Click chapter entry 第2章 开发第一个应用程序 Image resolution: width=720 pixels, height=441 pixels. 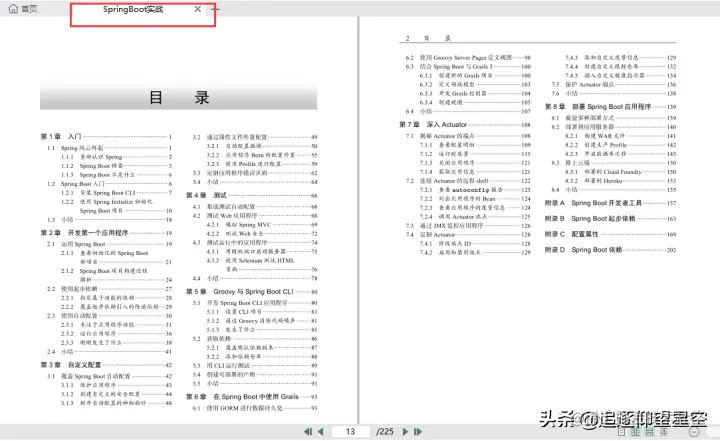click(x=106, y=233)
